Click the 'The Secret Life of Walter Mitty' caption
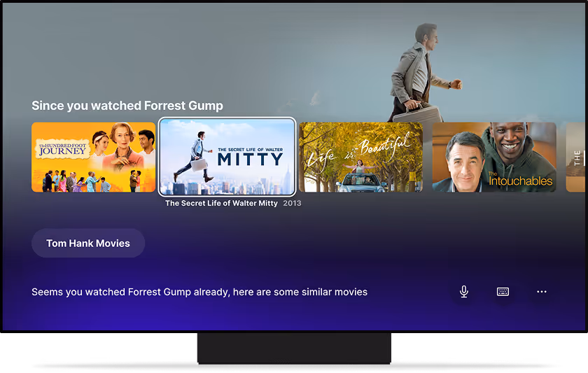The height and width of the screenshot is (373, 588). tap(221, 203)
